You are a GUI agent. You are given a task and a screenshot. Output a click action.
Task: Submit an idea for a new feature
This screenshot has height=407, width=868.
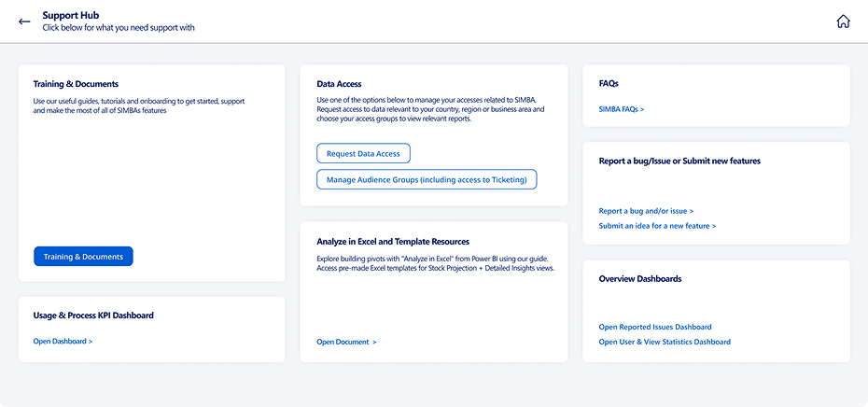[x=657, y=226]
